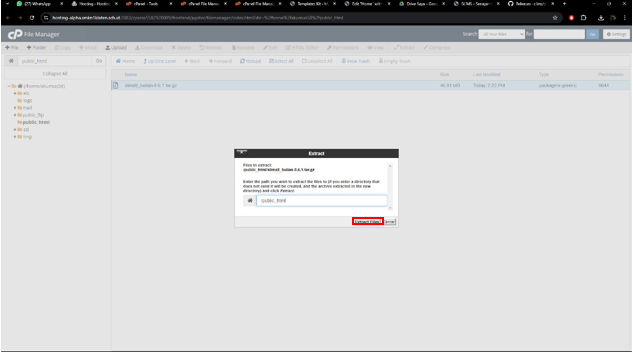Create a new Folder from toolbar
Image resolution: width=633 pixels, height=360 pixels.
tap(36, 48)
